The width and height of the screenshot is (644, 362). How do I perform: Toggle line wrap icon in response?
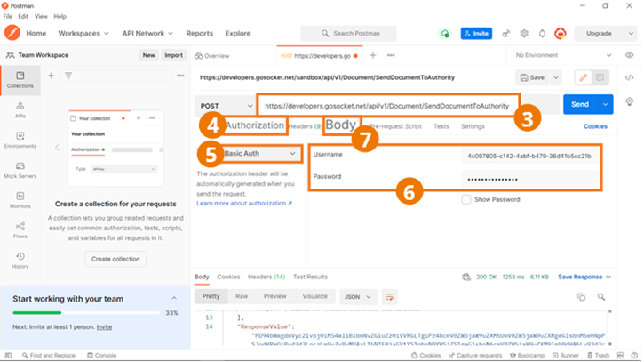click(x=389, y=296)
